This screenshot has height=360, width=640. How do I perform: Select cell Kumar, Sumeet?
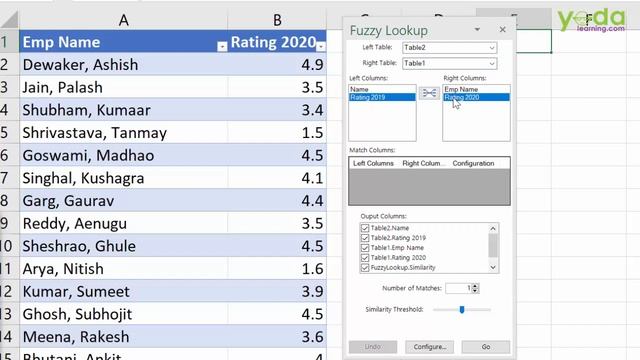tap(123, 291)
